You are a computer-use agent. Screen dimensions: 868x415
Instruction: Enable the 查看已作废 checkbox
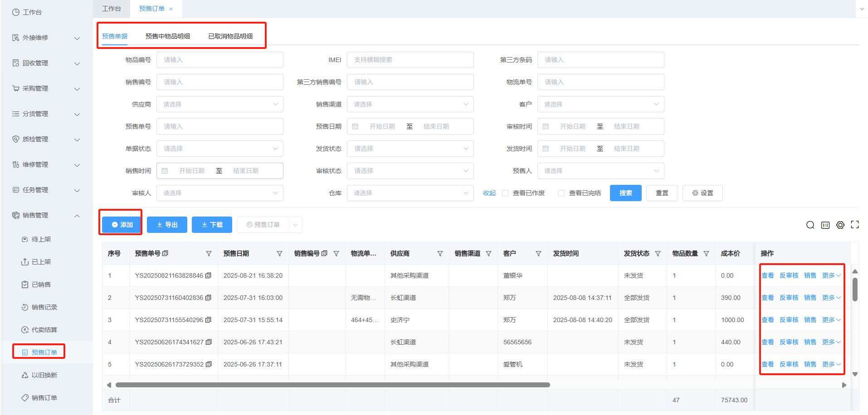point(505,193)
